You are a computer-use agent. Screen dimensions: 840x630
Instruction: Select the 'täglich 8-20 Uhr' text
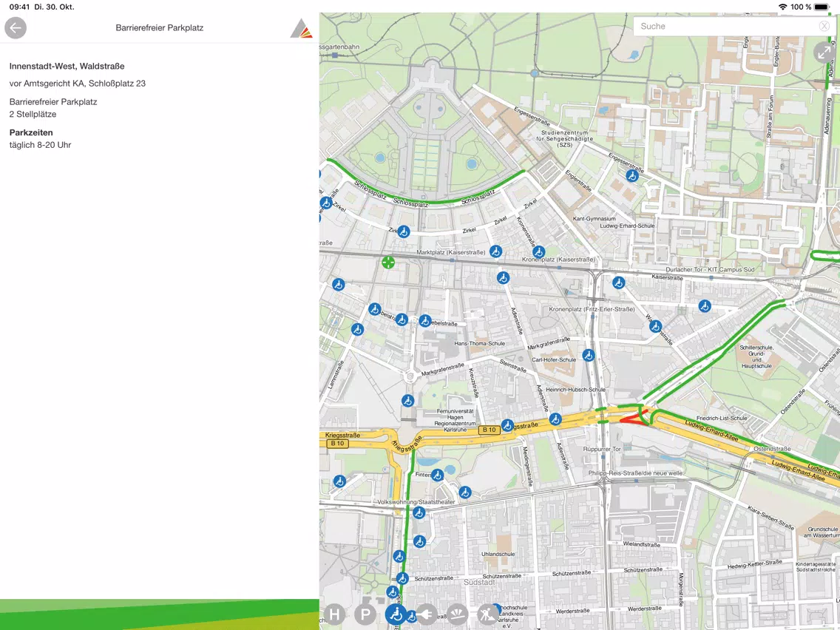(40, 145)
